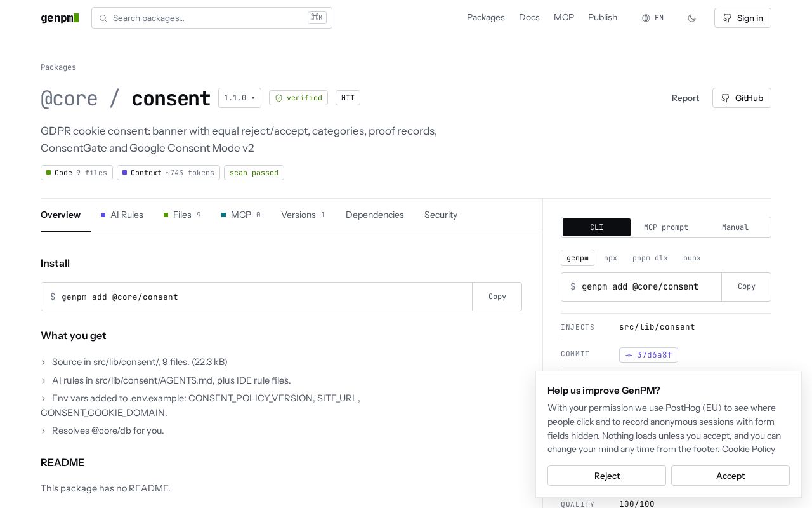
Task: Open the Versions tab
Action: (x=303, y=215)
